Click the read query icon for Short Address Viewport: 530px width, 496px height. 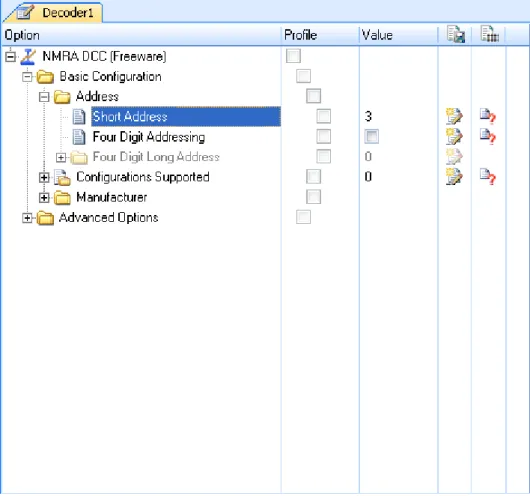[488, 116]
